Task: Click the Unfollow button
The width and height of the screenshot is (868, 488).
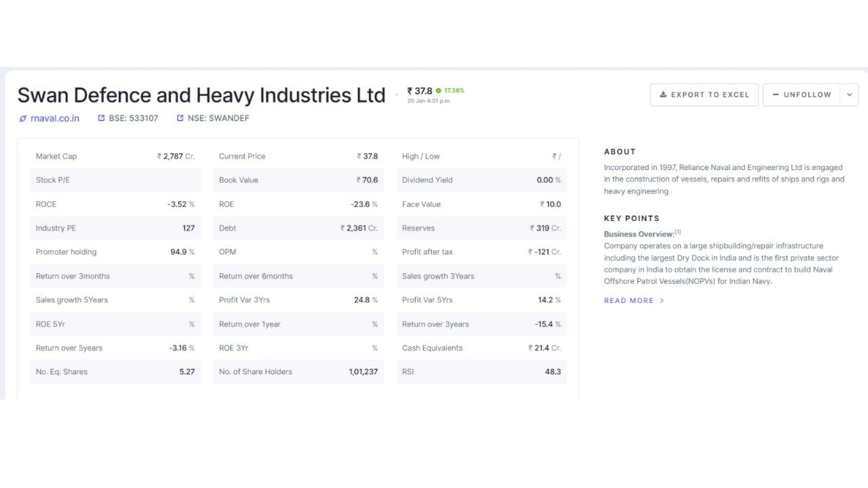Action: (802, 95)
